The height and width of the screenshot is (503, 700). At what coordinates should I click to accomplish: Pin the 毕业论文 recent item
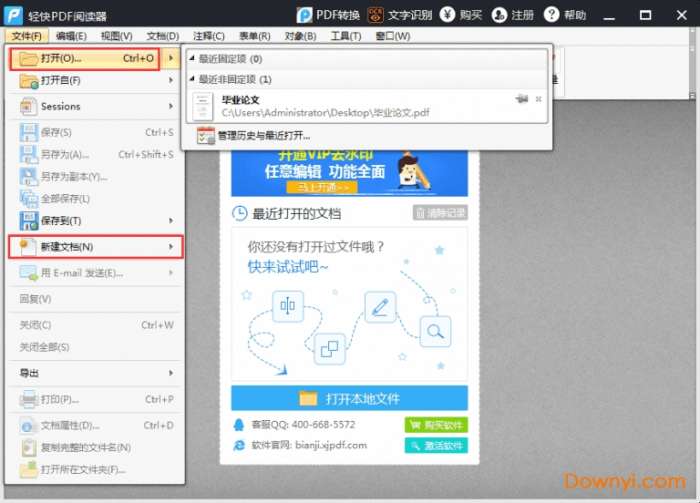(x=521, y=99)
